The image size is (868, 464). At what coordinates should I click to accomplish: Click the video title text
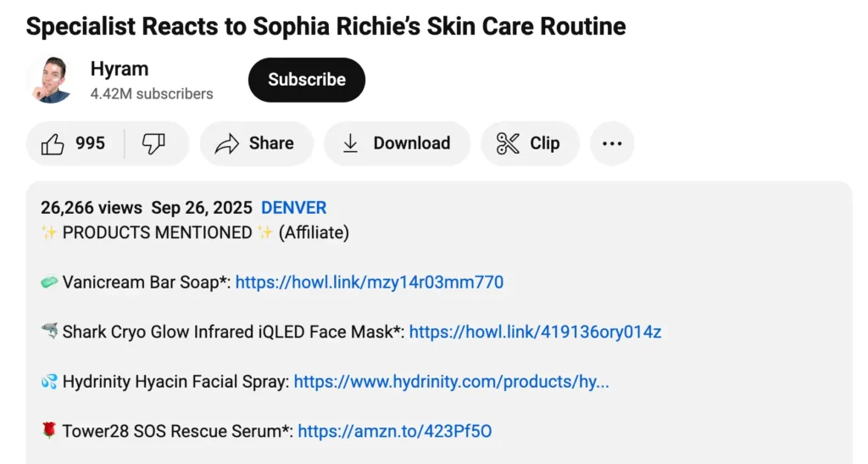pos(325,26)
